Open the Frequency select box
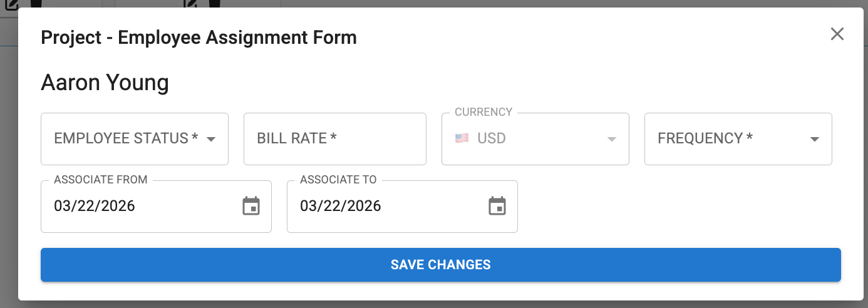 726,138
